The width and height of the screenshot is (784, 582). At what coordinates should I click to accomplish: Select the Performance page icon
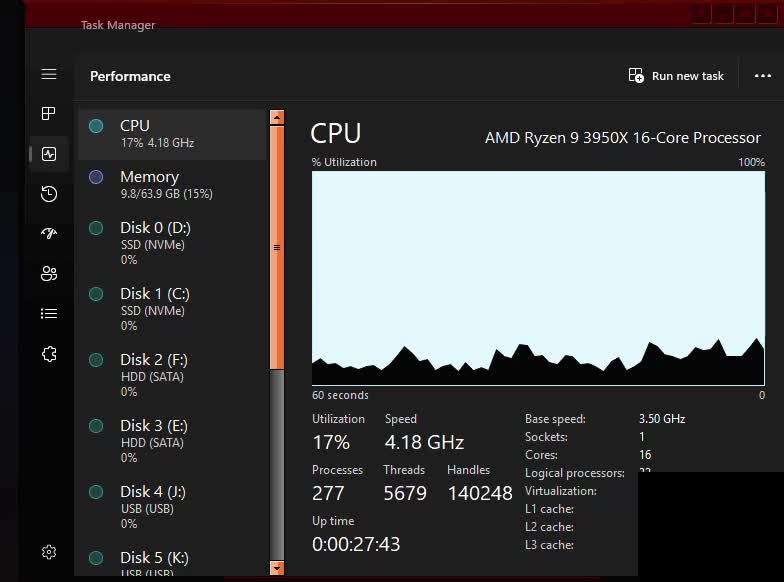pos(49,154)
